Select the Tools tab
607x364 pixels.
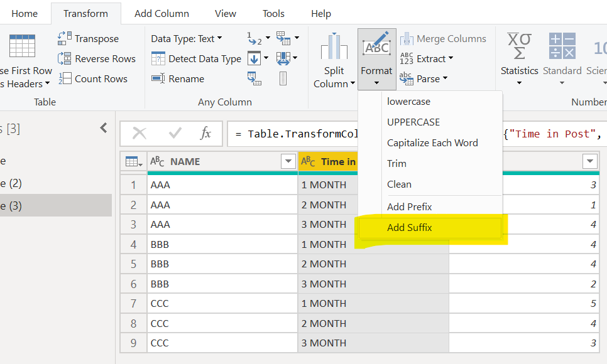pyautogui.click(x=273, y=14)
